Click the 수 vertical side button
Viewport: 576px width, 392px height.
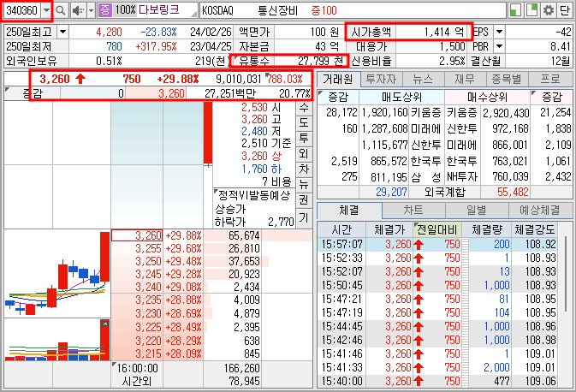pos(304,107)
